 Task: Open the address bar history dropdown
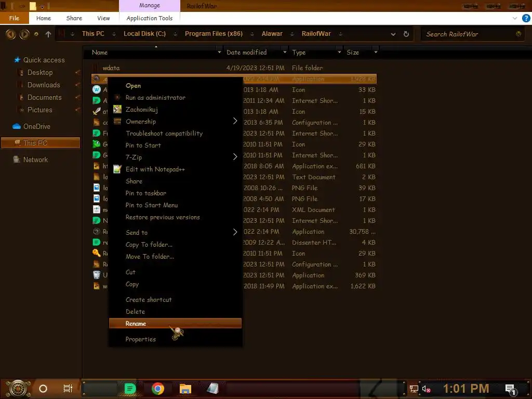393,34
